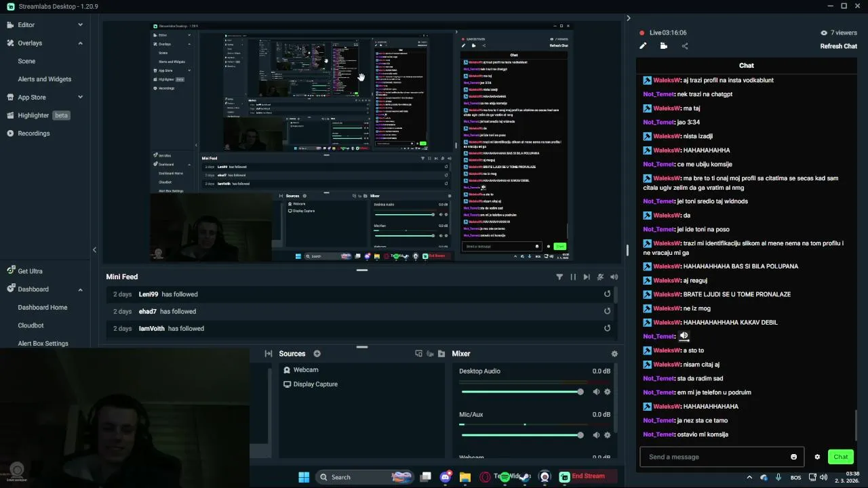Viewport: 868px width, 488px height.
Task: Adjust the Desktop Audio volume slider
Action: tap(522, 392)
